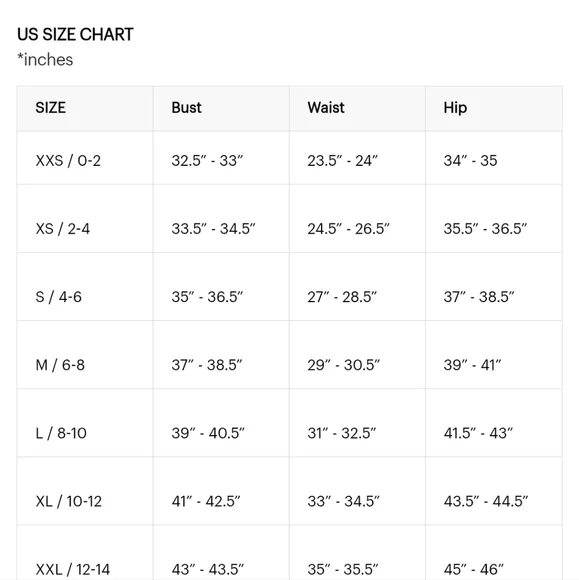The width and height of the screenshot is (579, 580).
Task: Click the Waist column header
Action: click(x=326, y=108)
